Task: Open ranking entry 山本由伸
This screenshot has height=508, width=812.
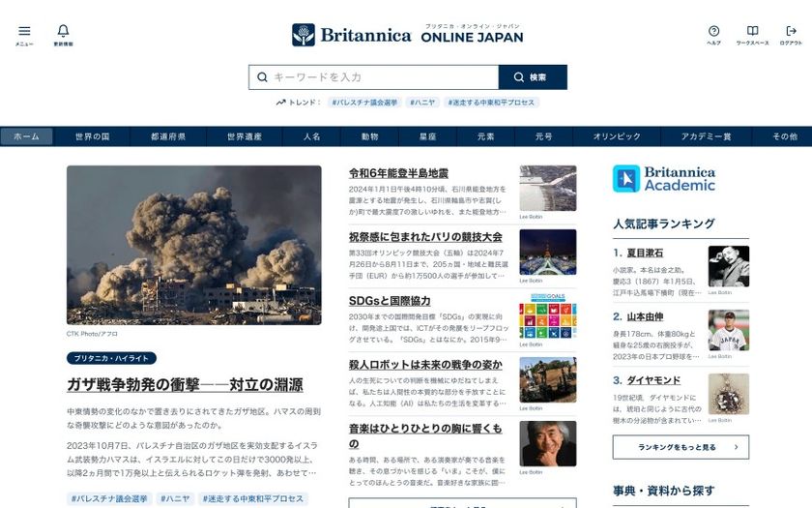Action: tap(645, 316)
